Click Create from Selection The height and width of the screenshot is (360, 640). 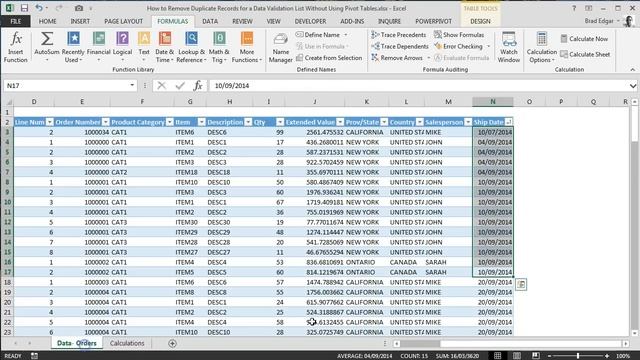coord(329,58)
